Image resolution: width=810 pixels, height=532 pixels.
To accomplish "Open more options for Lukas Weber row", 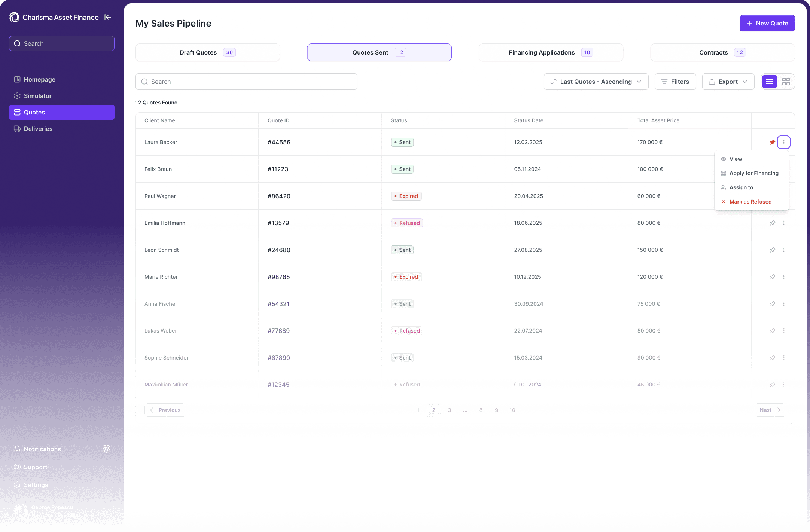I will (783, 331).
